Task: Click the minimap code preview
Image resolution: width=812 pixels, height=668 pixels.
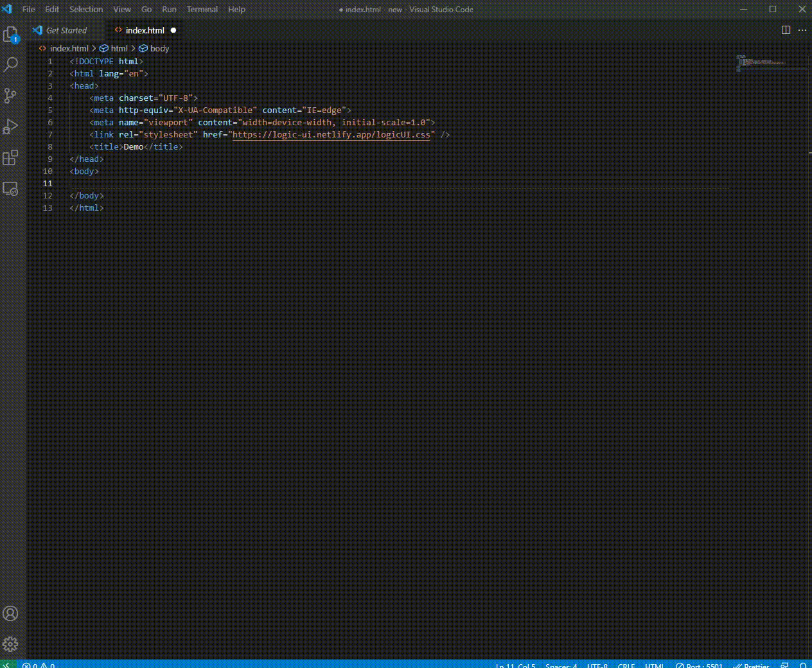Action: pyautogui.click(x=763, y=62)
